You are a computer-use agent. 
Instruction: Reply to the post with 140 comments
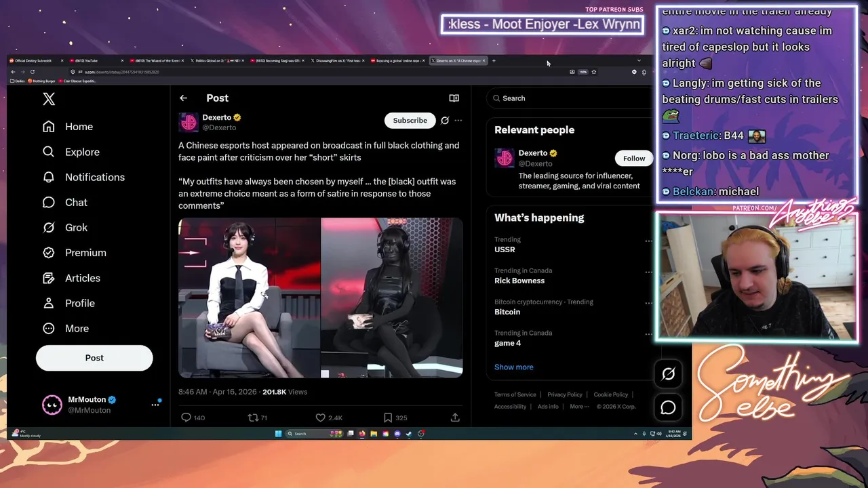[x=193, y=418]
